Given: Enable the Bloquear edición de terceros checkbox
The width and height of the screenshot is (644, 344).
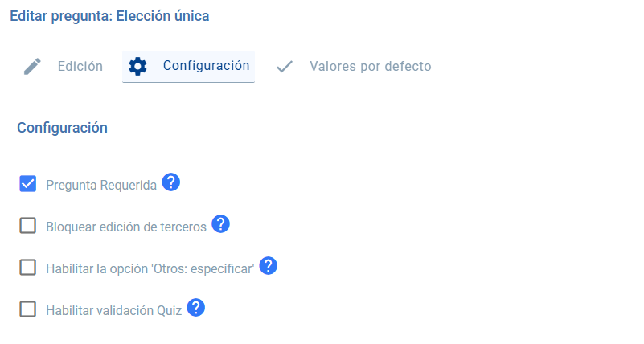Looking at the screenshot, I should (28, 226).
